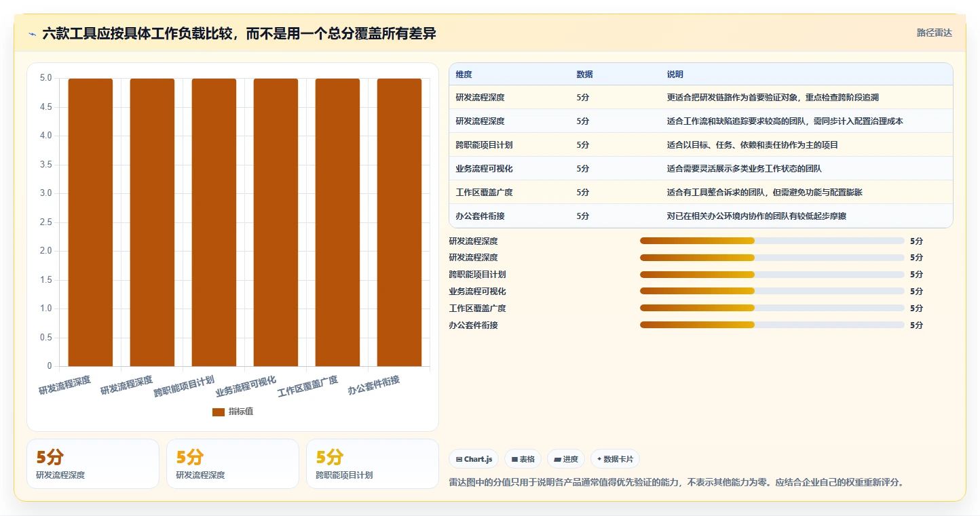Click the 进度 tag button

(x=566, y=459)
